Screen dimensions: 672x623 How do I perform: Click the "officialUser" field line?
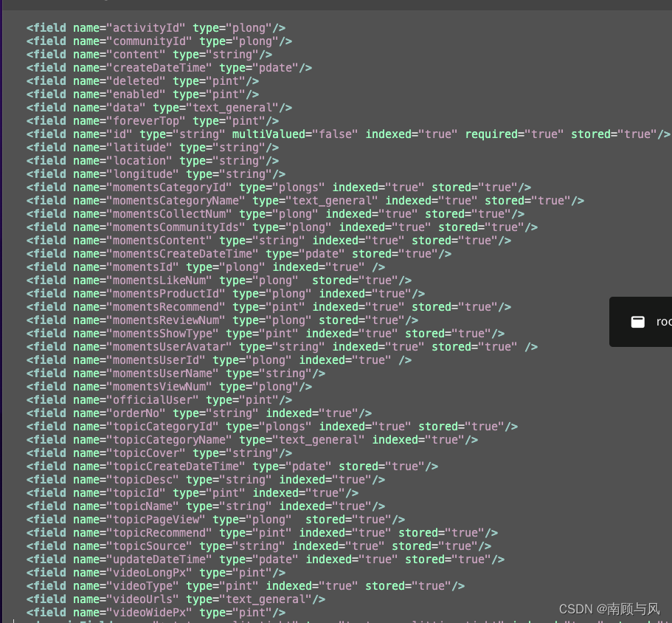pyautogui.click(x=148, y=399)
